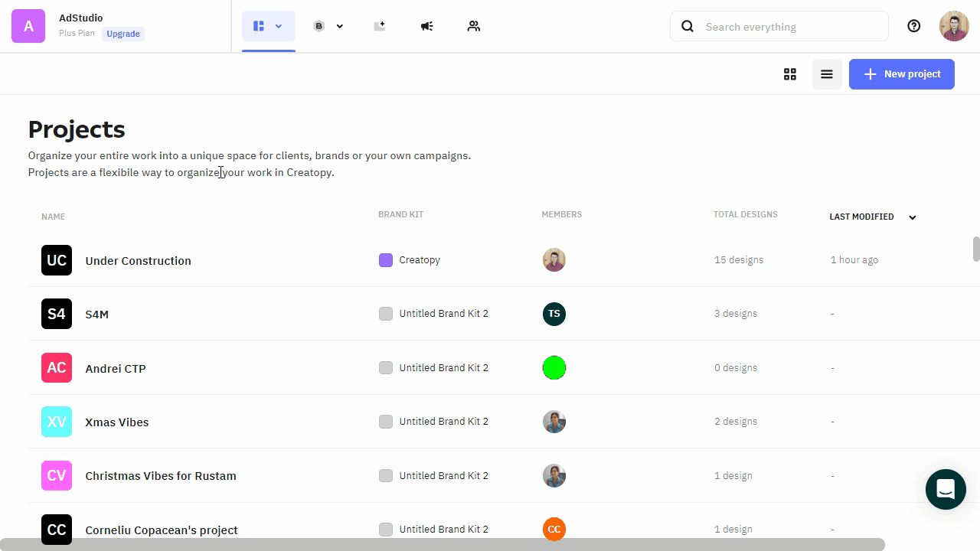Open the AdStudio workspace avatar
Screen dimensions: 980x551
tap(28, 26)
